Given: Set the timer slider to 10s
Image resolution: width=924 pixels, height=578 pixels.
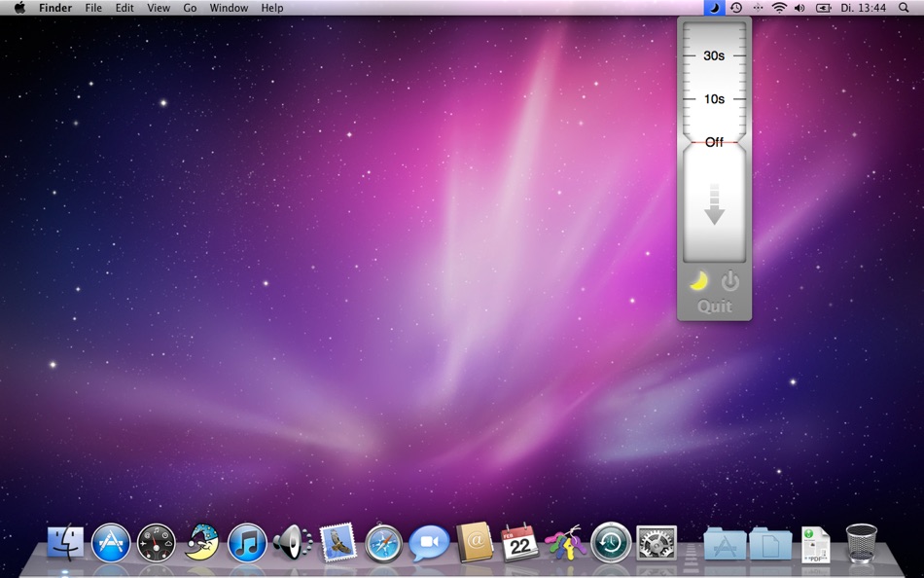Looking at the screenshot, I should pyautogui.click(x=714, y=98).
